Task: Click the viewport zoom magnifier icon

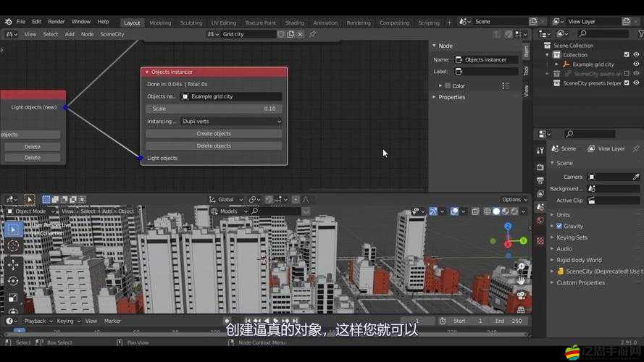Action: point(521,266)
